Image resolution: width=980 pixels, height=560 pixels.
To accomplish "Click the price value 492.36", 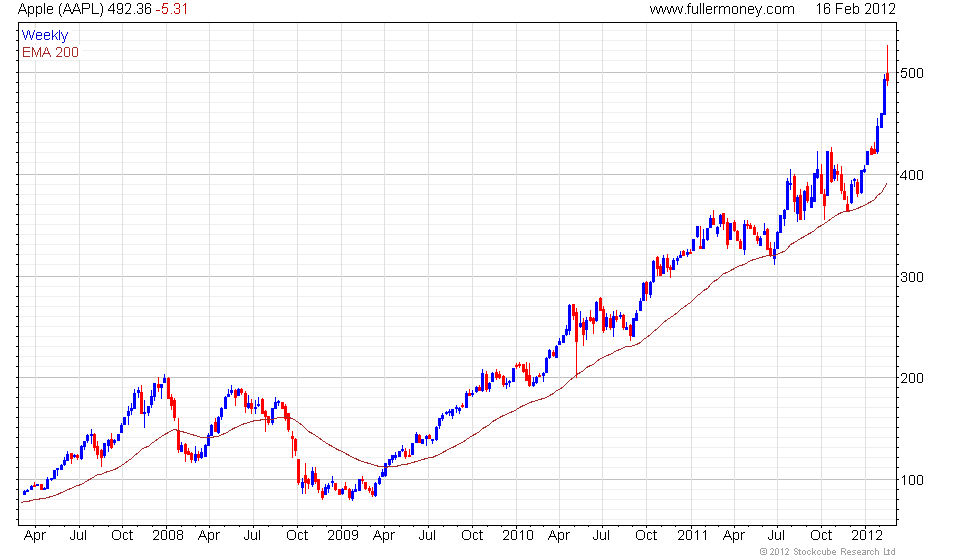I will (129, 9).
